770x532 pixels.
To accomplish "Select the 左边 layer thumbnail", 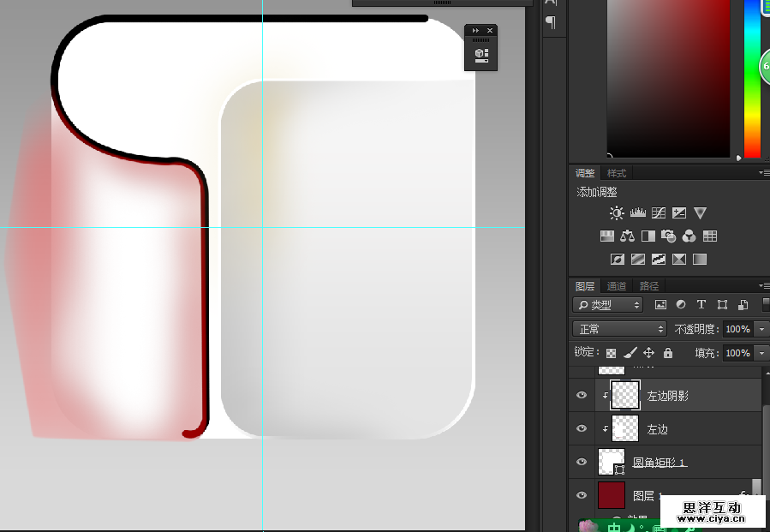I will click(626, 428).
